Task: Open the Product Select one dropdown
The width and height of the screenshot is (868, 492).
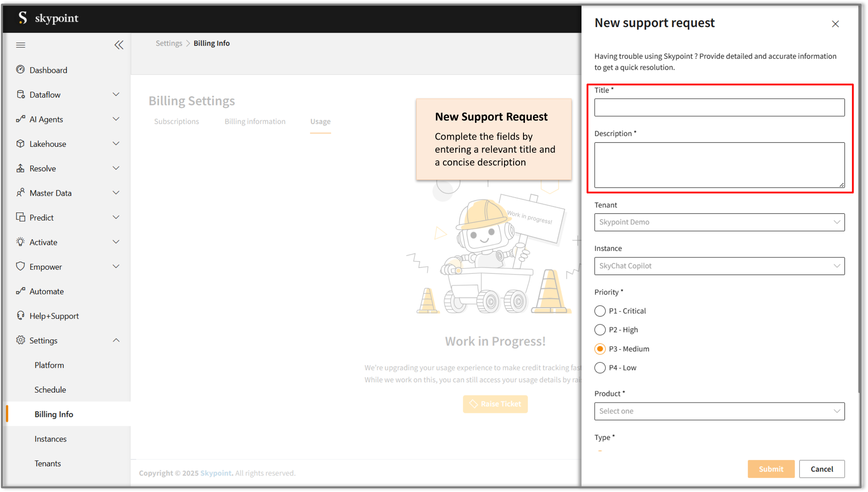Action: (x=719, y=411)
